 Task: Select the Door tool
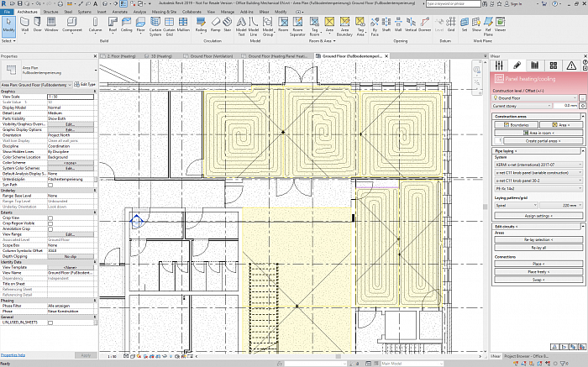pos(38,24)
